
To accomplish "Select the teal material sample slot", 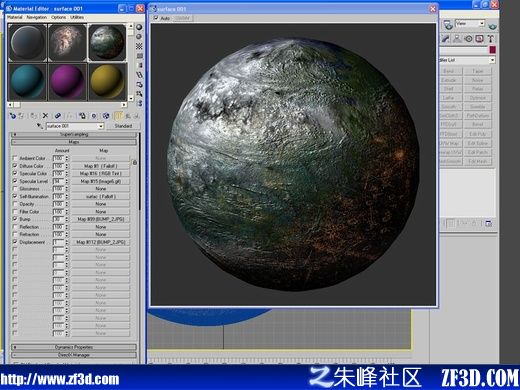I will coord(27,82).
